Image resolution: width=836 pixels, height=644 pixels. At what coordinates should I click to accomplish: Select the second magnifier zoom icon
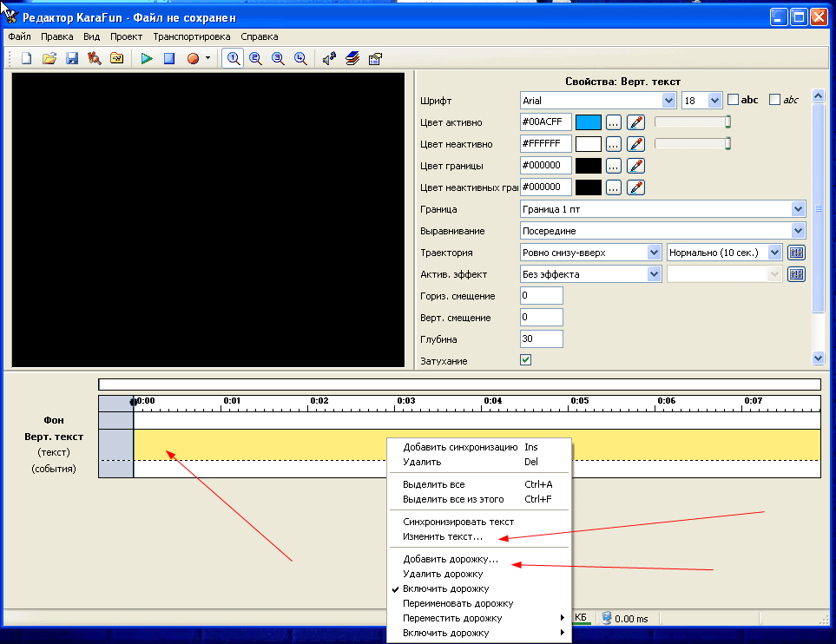point(255,59)
